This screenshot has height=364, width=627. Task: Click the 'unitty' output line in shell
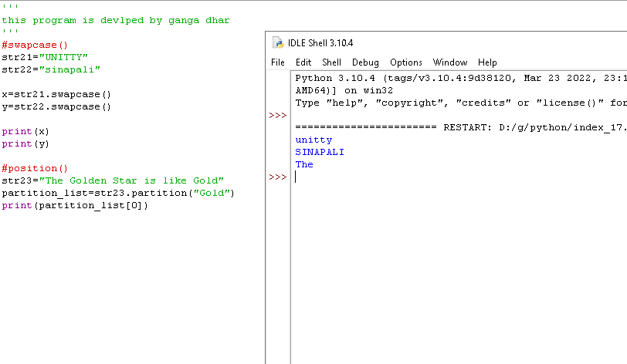click(313, 140)
